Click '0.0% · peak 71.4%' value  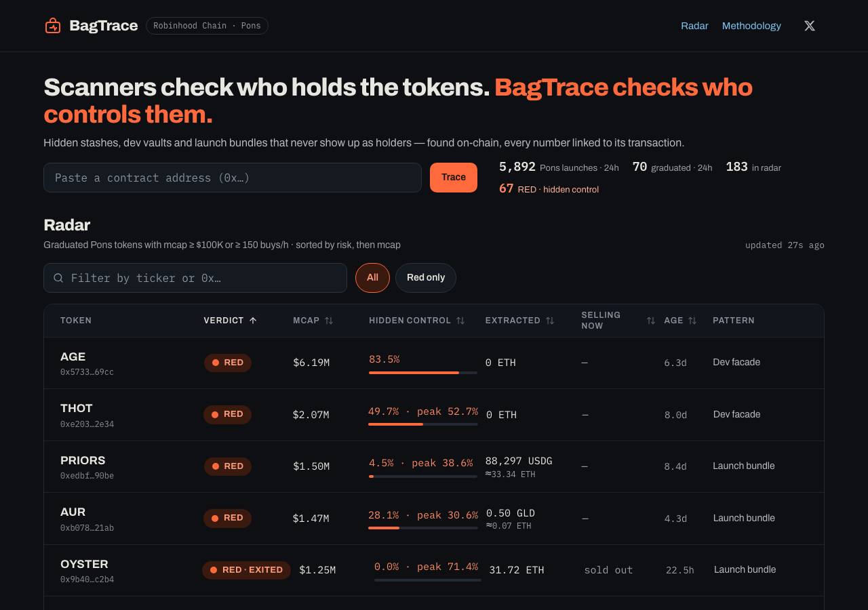coord(426,567)
